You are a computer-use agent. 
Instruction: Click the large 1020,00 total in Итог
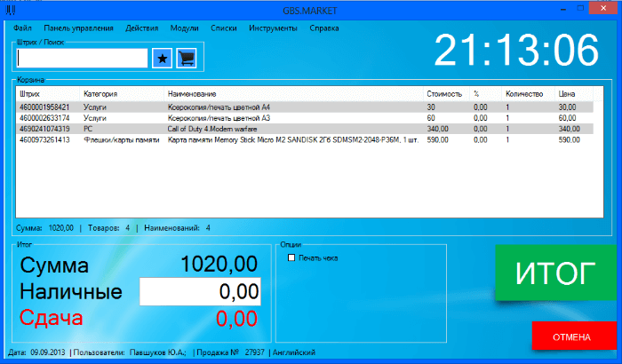[219, 264]
